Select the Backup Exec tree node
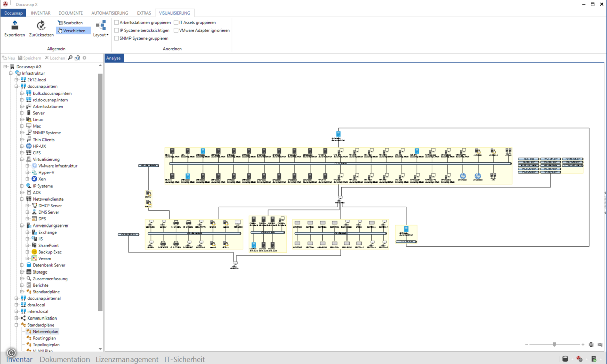607x364 pixels. point(47,252)
